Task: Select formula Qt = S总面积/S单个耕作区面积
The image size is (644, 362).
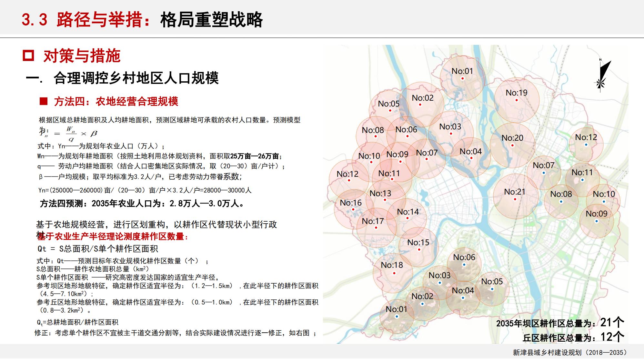Action: coord(98,249)
